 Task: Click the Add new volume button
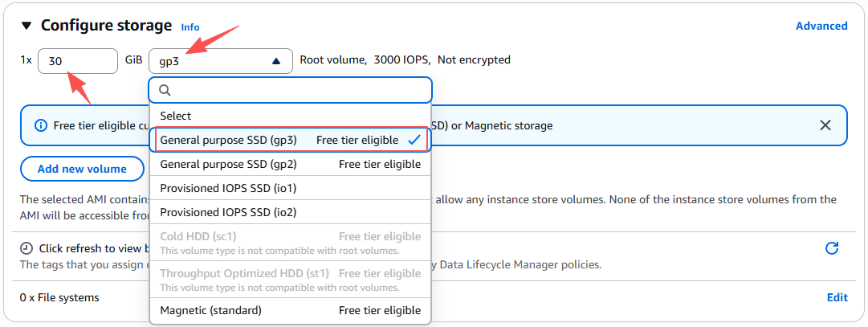click(82, 169)
